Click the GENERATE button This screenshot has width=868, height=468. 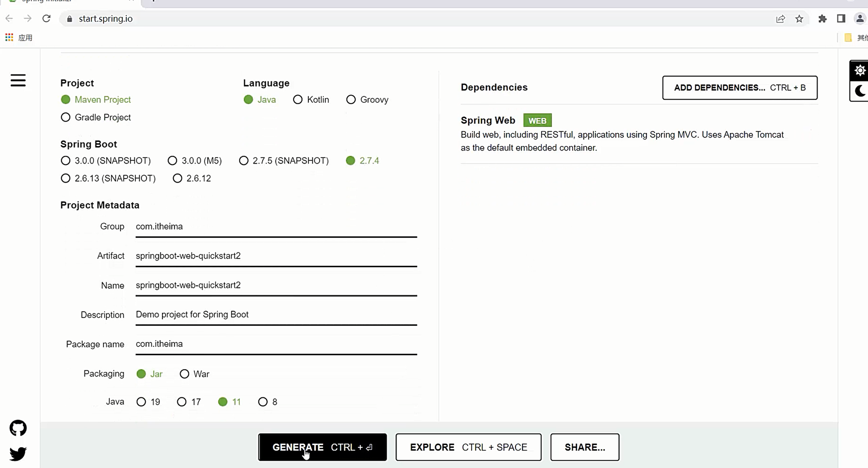coord(322,447)
